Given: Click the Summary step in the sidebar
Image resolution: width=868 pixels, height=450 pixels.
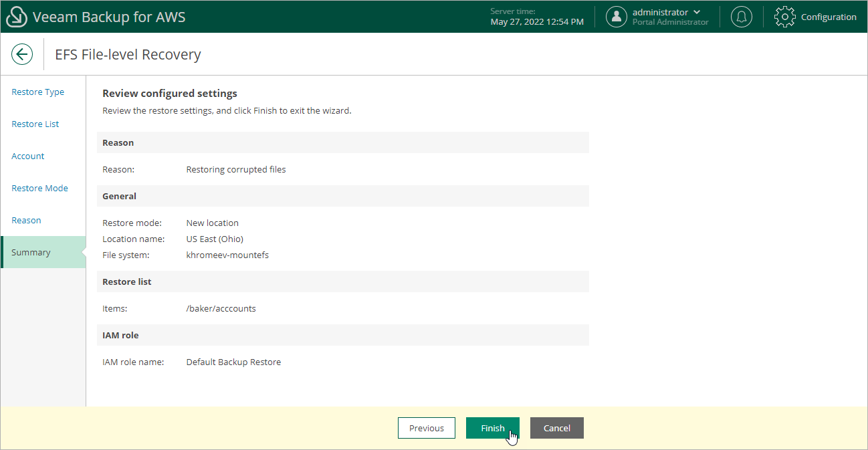Looking at the screenshot, I should tap(31, 252).
